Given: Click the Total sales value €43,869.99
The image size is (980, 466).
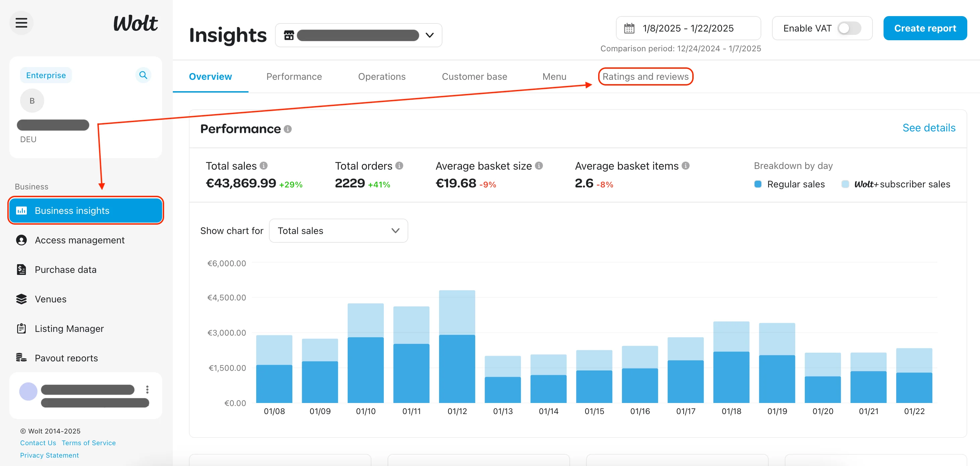Looking at the screenshot, I should point(241,183).
